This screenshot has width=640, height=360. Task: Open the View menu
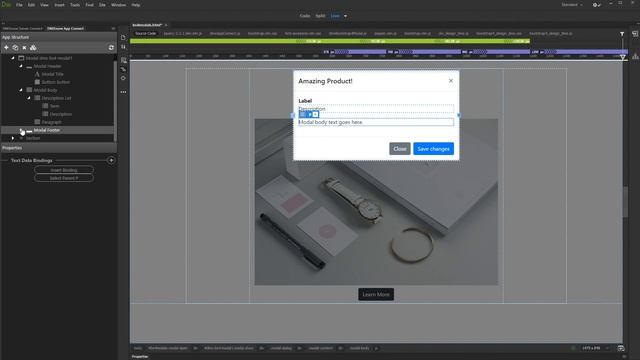[x=44, y=5]
